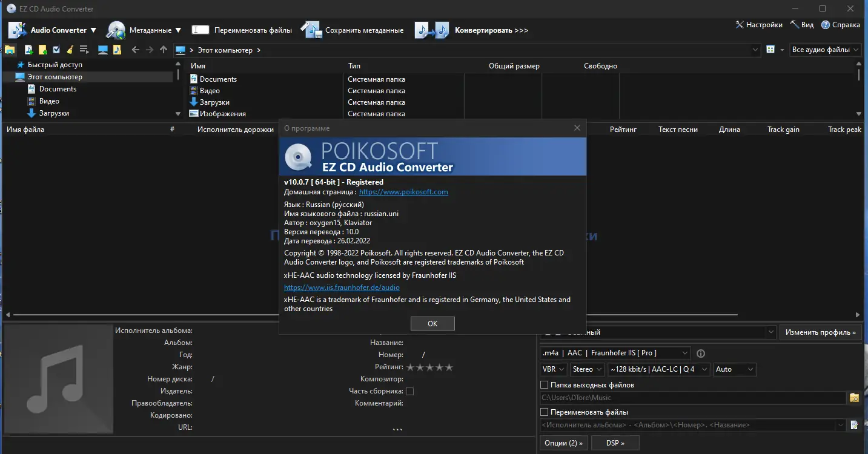Open the Вид menu
This screenshot has width=868, height=454.
801,25
